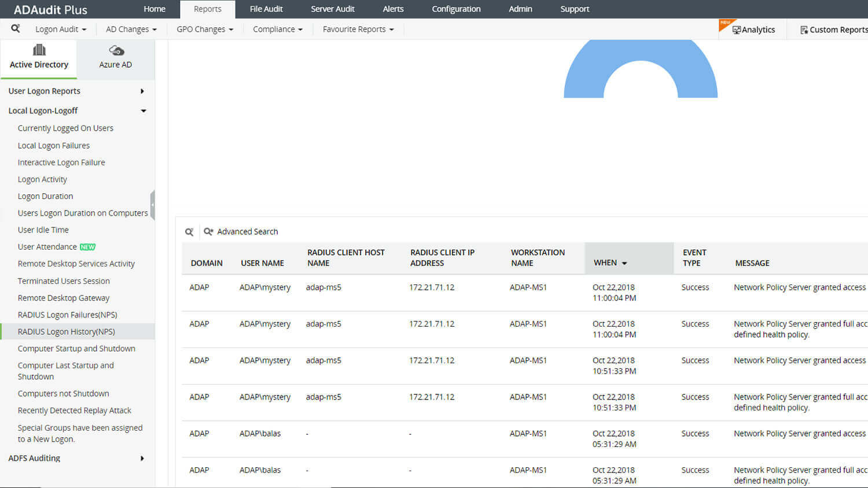
Task: Click the table quick search magnifier icon
Action: coord(189,232)
